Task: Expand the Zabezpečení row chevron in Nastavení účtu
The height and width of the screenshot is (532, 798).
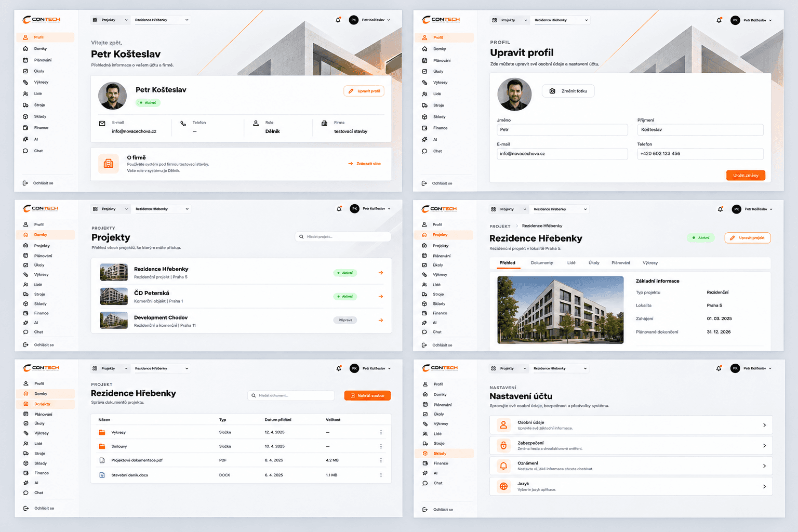Action: pos(764,446)
